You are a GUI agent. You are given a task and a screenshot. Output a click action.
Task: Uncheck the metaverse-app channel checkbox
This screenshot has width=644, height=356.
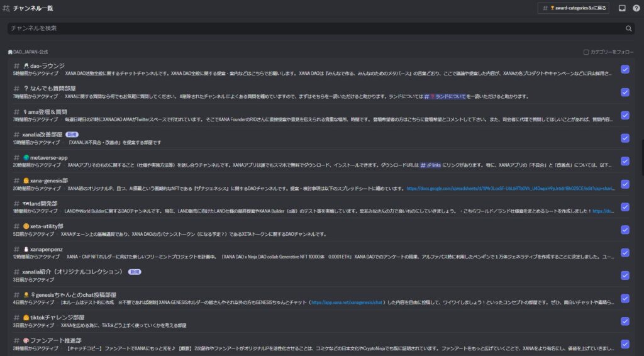click(625, 161)
